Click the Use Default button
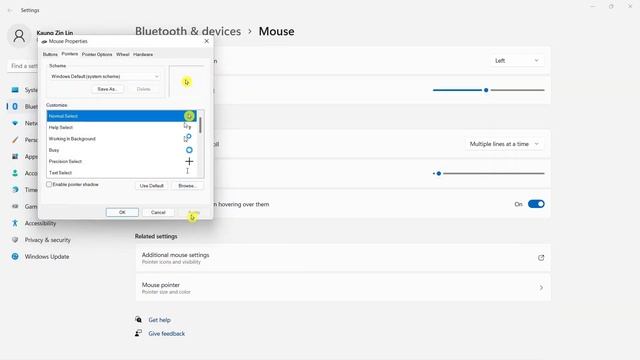The image size is (640, 360). click(x=151, y=186)
